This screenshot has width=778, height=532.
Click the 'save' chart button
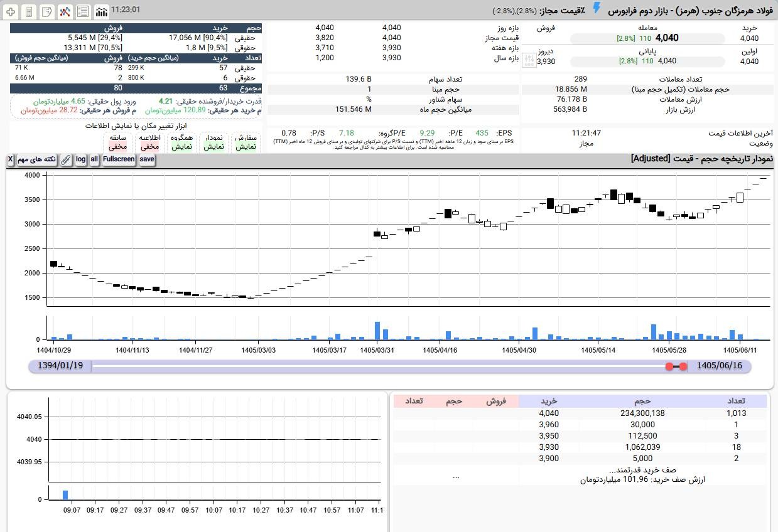click(x=146, y=160)
